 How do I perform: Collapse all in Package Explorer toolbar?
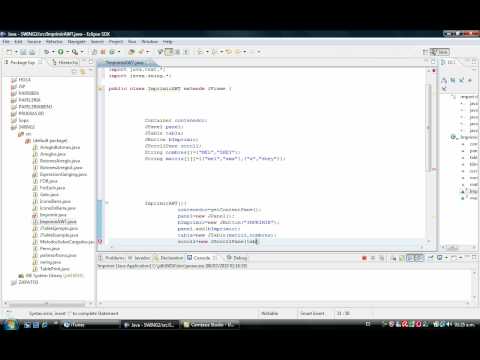pyautogui.click(x=74, y=72)
